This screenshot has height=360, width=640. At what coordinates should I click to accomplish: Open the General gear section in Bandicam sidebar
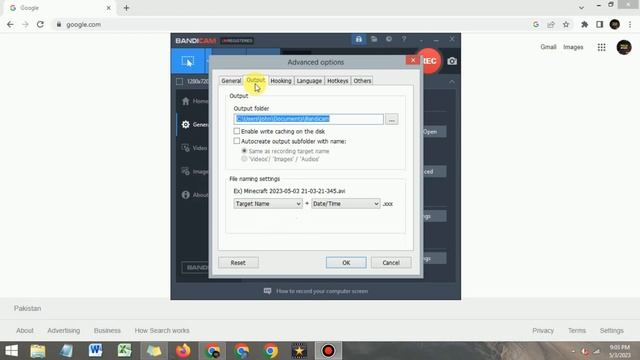click(194, 124)
